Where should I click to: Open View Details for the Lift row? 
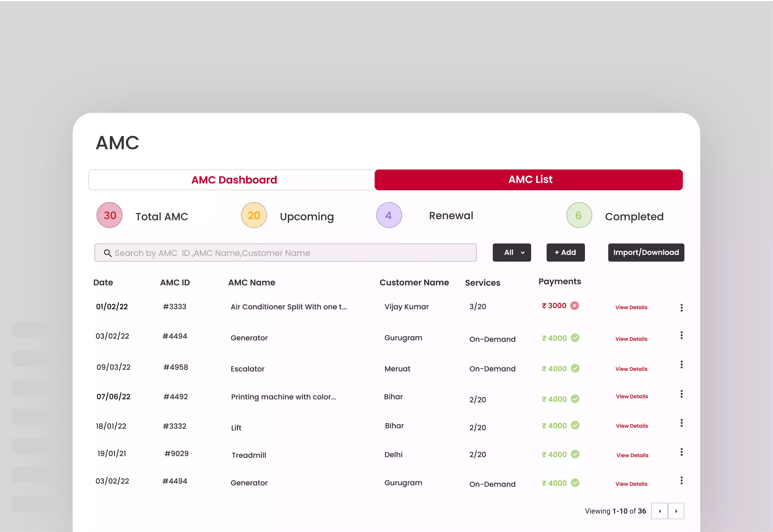pyautogui.click(x=632, y=426)
